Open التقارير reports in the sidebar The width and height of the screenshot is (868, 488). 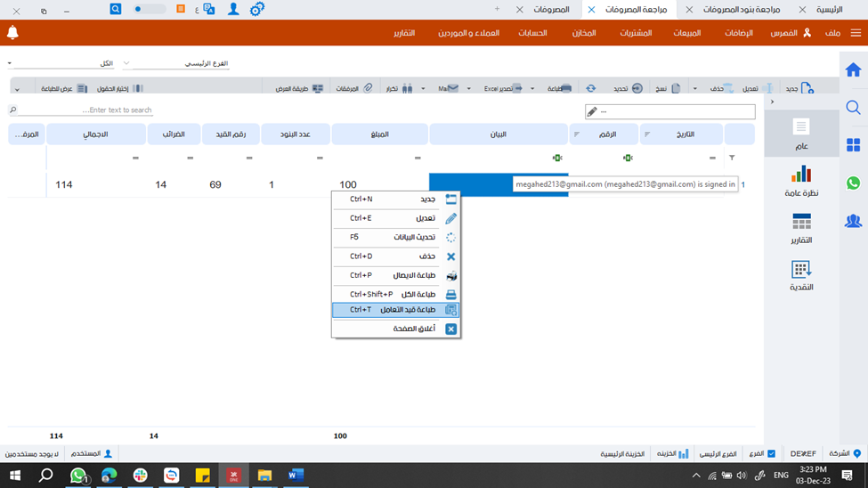click(x=801, y=228)
